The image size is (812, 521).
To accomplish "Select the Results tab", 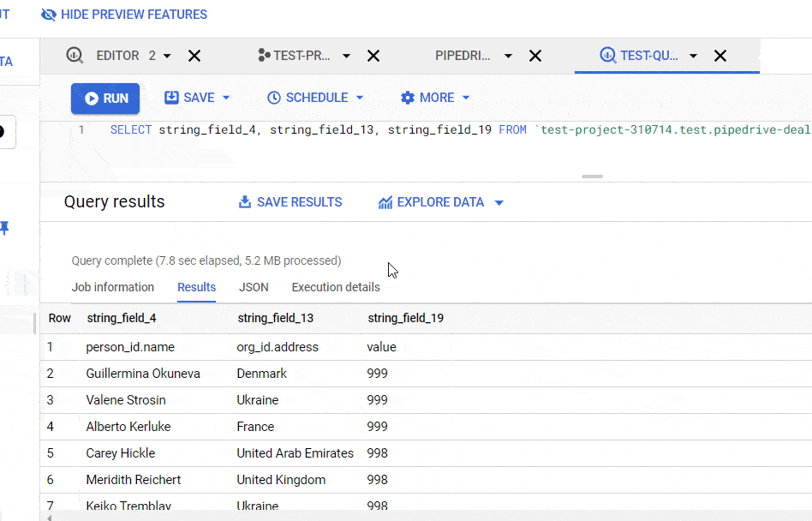I will (196, 287).
